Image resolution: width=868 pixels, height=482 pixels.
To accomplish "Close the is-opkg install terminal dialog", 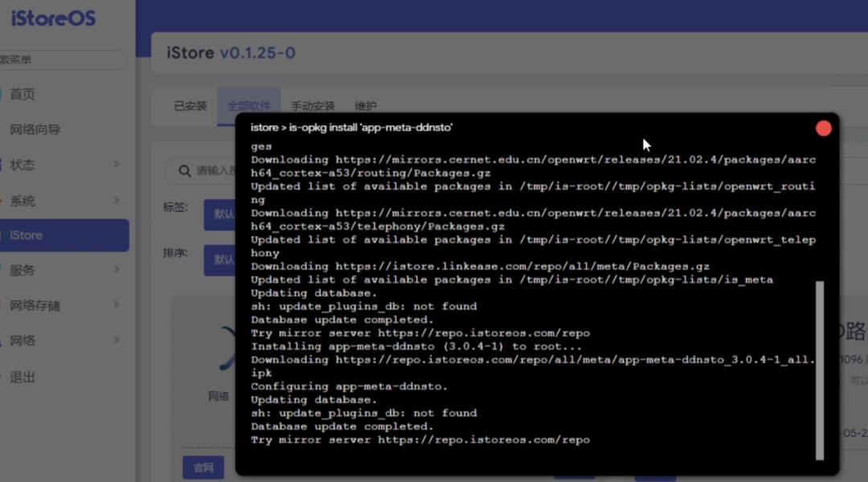I will (823, 129).
